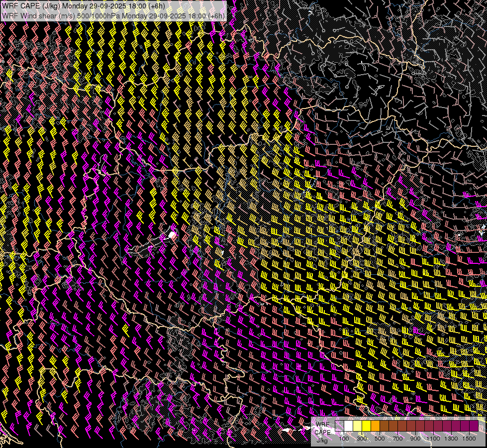Click the 'CAPE' word in the legend box
487x448 pixels.
[x=322, y=432]
